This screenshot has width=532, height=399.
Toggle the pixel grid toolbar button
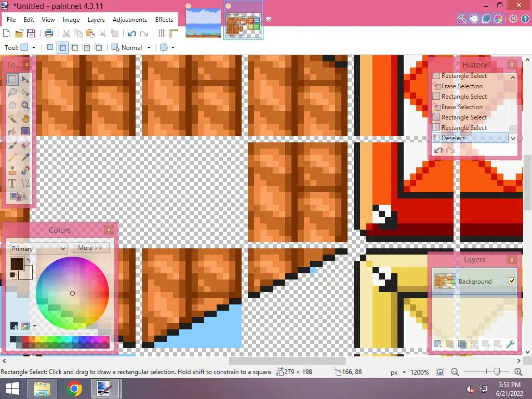[x=162, y=33]
